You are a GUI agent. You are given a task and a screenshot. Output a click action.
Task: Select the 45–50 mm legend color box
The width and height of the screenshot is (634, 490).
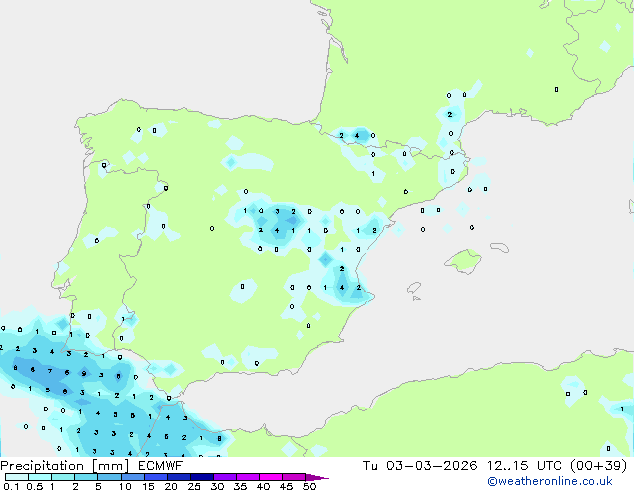[294, 477]
